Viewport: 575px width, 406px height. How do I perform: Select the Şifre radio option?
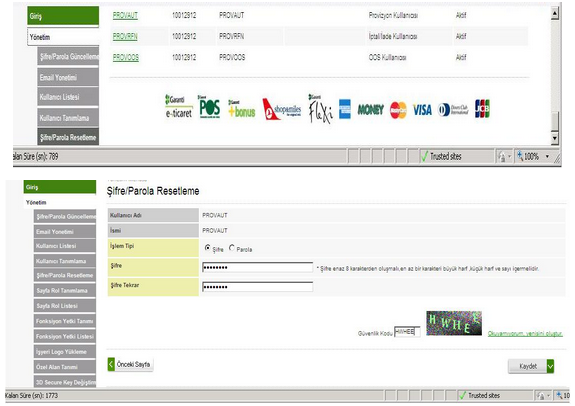pyautogui.click(x=207, y=248)
